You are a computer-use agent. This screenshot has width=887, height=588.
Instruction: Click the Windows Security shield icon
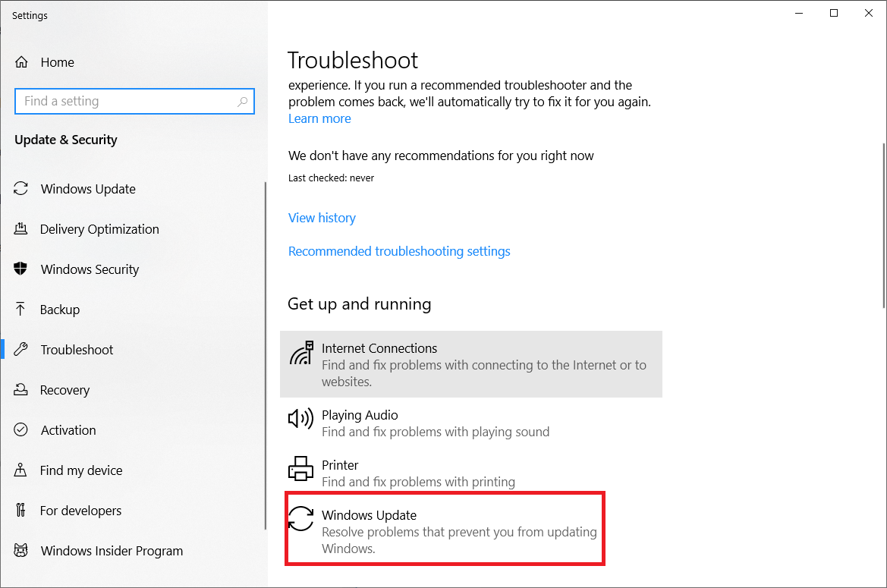click(20, 269)
